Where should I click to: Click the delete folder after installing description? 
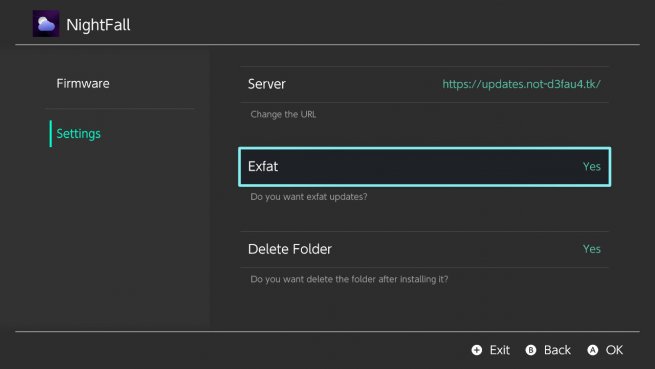tap(349, 279)
